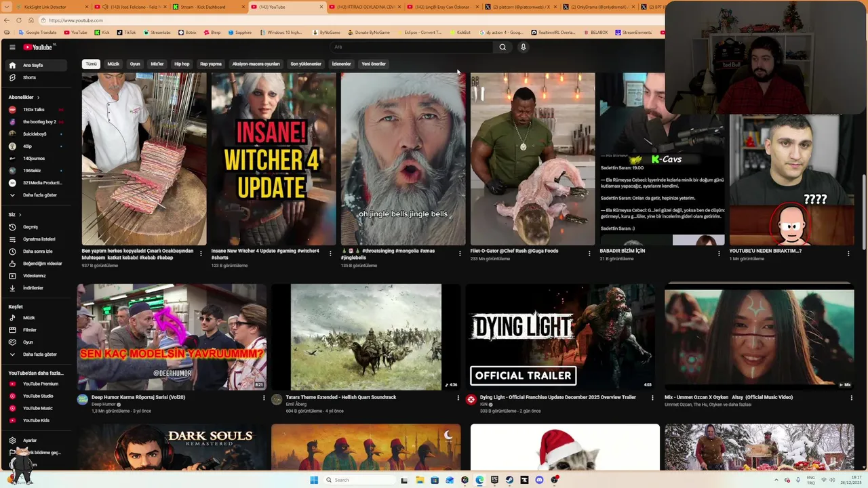Viewport: 868px width, 488px height.
Task: Click the browser address bar
Action: (353, 20)
